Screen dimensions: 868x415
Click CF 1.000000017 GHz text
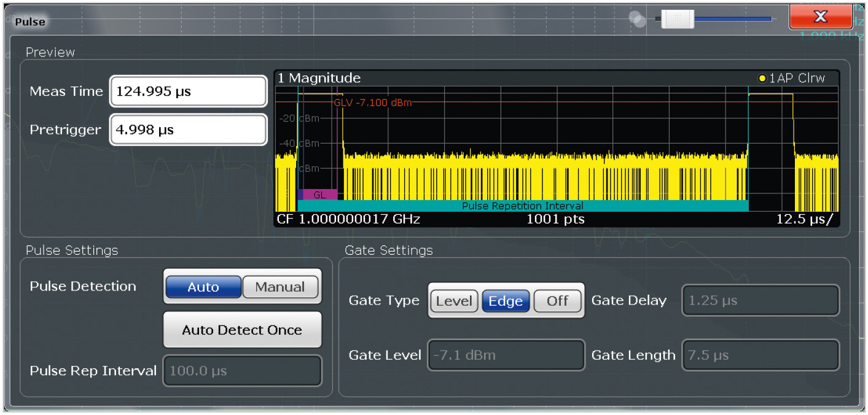click(x=349, y=219)
